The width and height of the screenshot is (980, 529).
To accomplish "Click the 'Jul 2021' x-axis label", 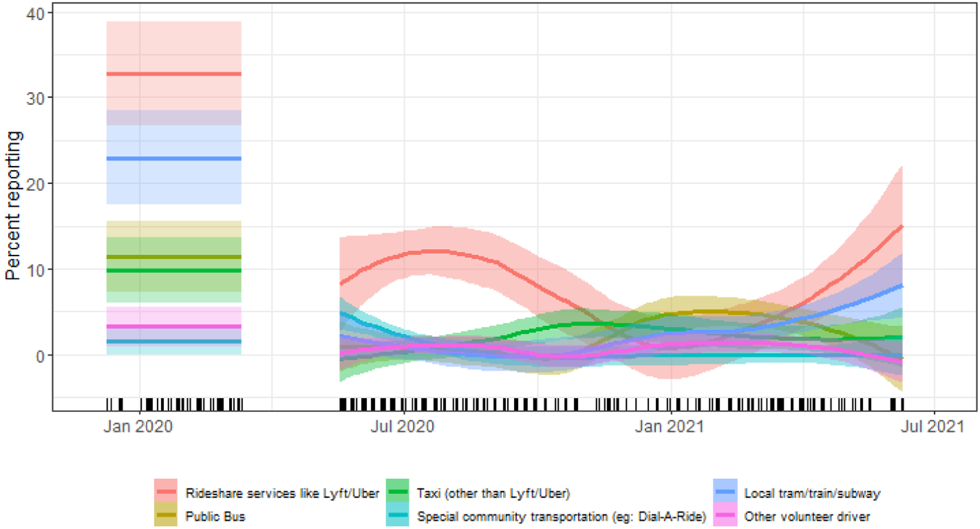I will click(932, 426).
